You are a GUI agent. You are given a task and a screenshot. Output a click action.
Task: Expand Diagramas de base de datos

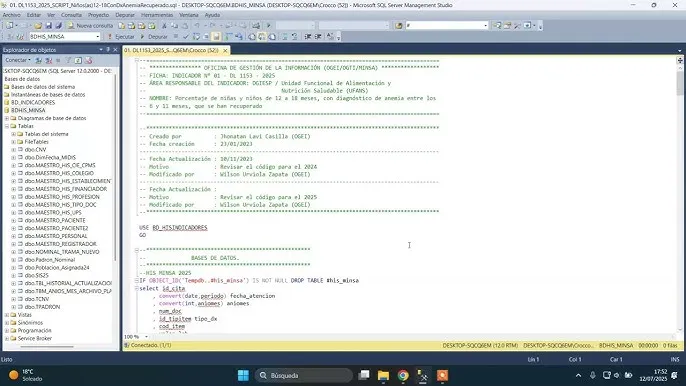tap(7, 118)
